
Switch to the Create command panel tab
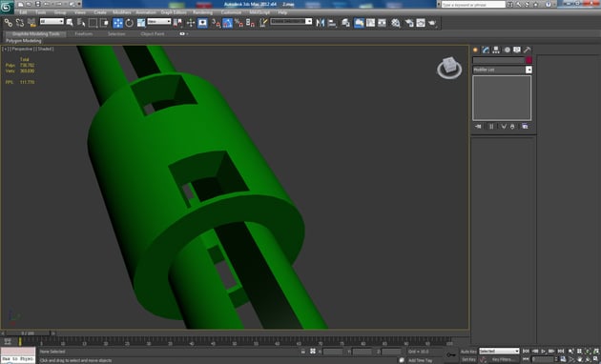coord(476,50)
